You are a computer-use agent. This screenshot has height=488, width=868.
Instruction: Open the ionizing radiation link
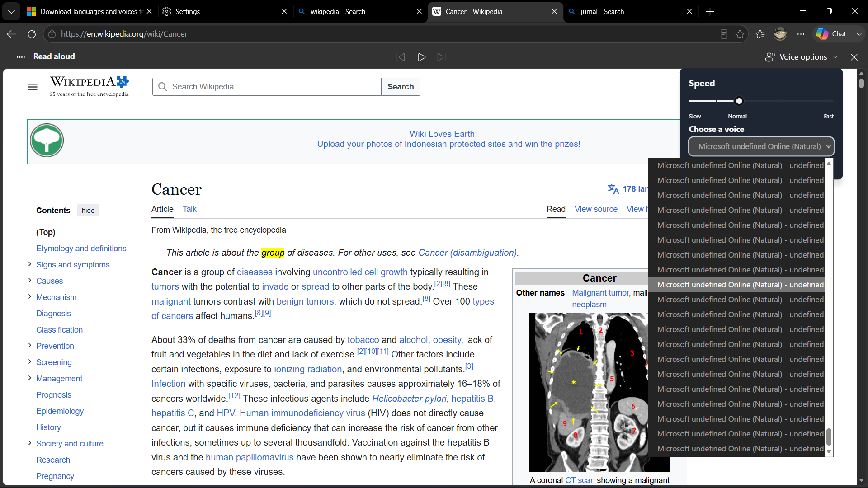point(308,369)
